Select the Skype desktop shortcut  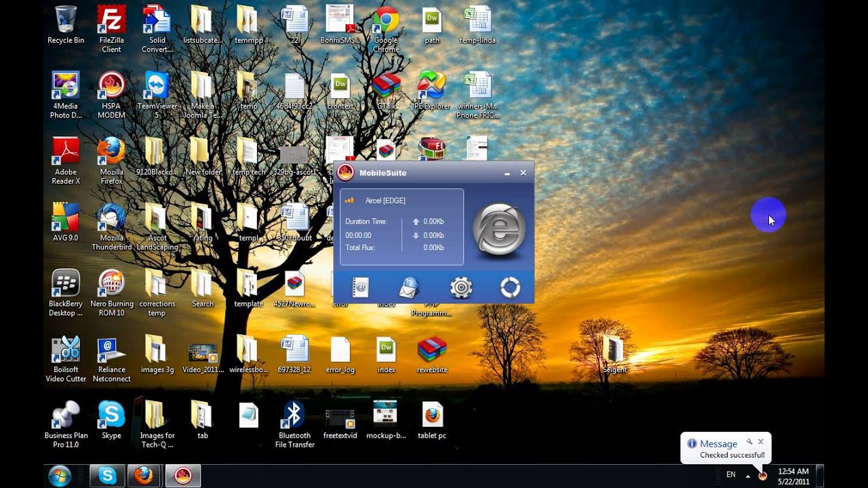[111, 420]
